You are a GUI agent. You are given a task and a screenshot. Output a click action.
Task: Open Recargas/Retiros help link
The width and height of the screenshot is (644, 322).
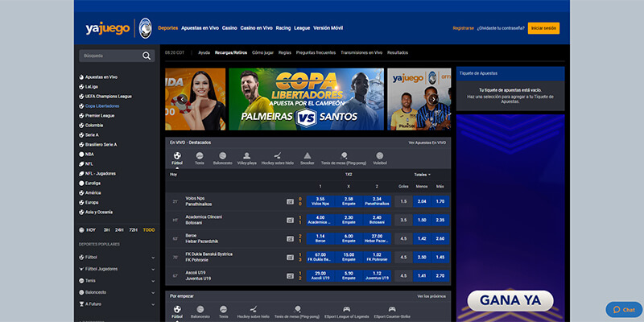pos(231,52)
